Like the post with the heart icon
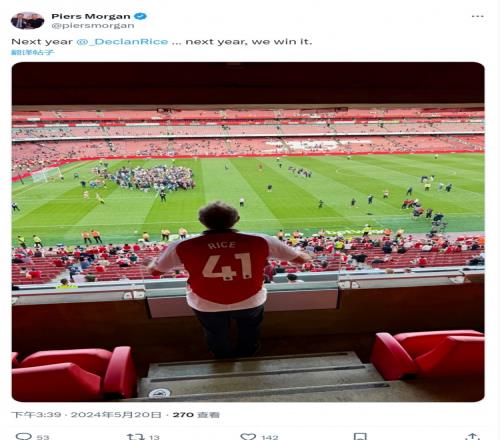The height and width of the screenshot is (440, 500). point(248,436)
